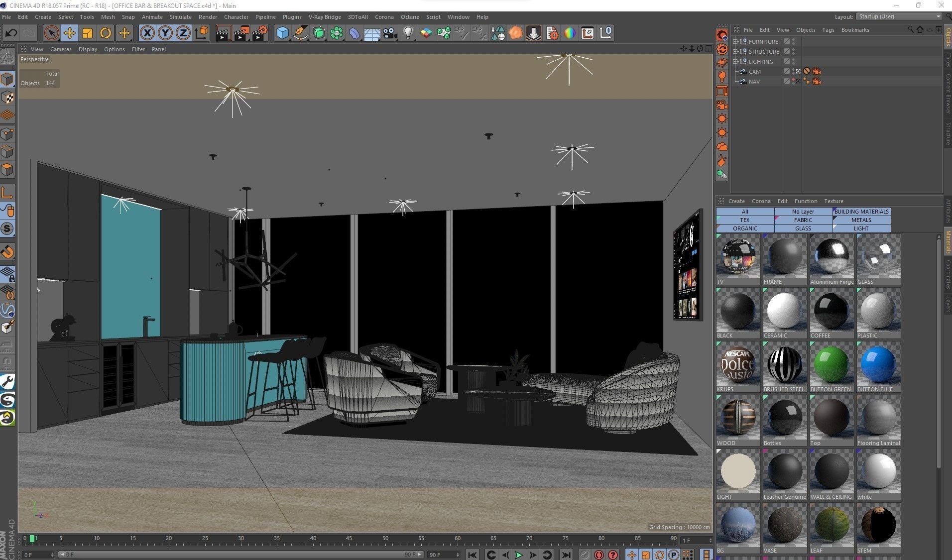This screenshot has height=560, width=952.
Task: Filter materials by BUILDING MATERIALS layer
Action: coord(861,212)
